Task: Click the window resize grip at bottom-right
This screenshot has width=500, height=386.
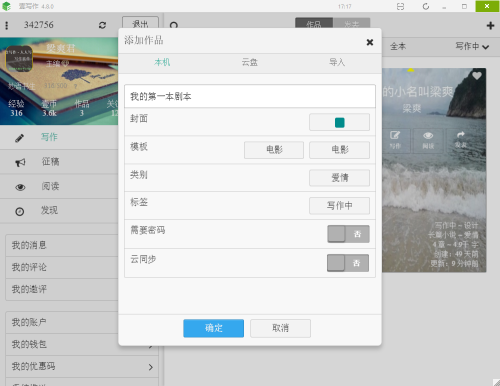Action: pyautogui.click(x=496, y=382)
